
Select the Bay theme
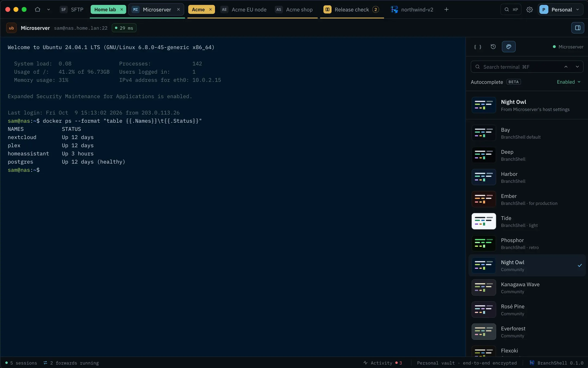coord(527,133)
